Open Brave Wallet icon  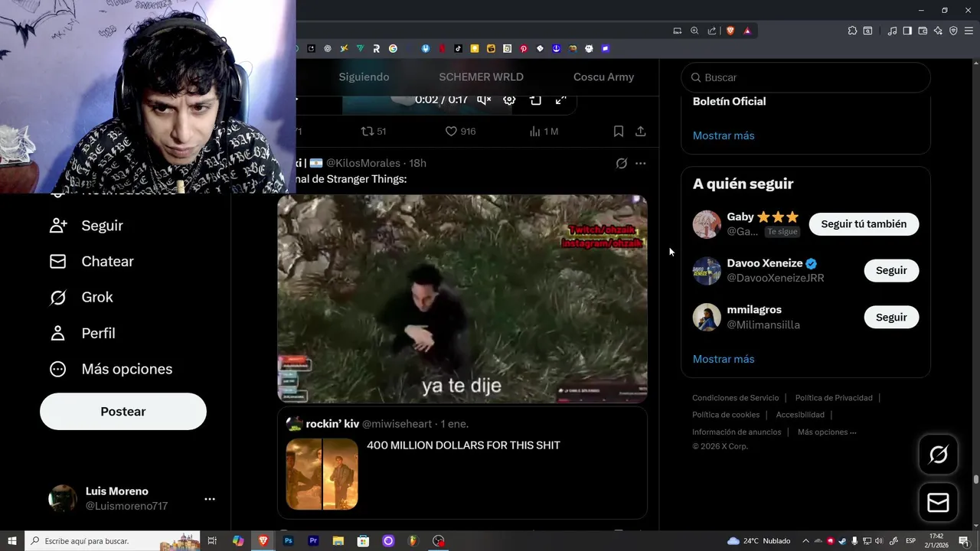click(x=923, y=31)
